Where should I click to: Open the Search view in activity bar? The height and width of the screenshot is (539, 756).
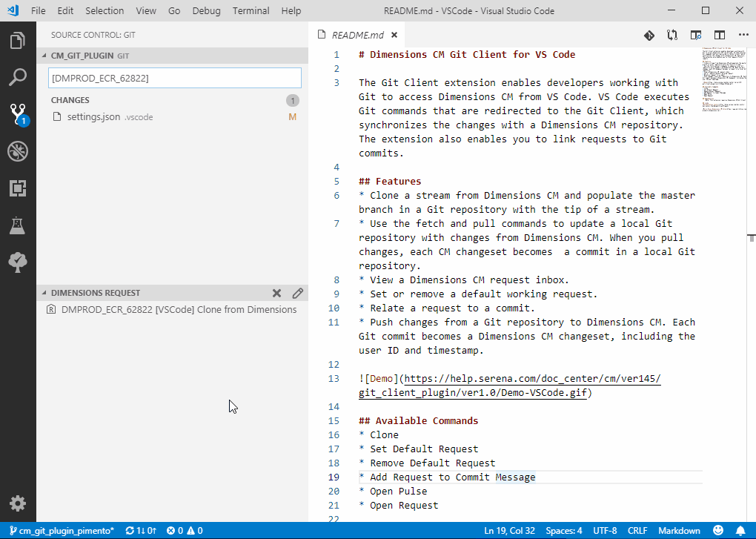18,77
